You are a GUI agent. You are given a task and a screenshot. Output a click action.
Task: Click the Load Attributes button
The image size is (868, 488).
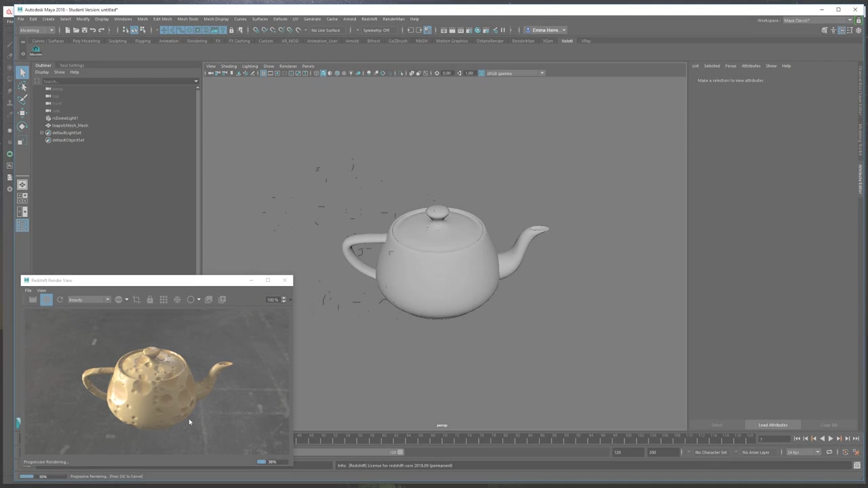click(x=772, y=425)
